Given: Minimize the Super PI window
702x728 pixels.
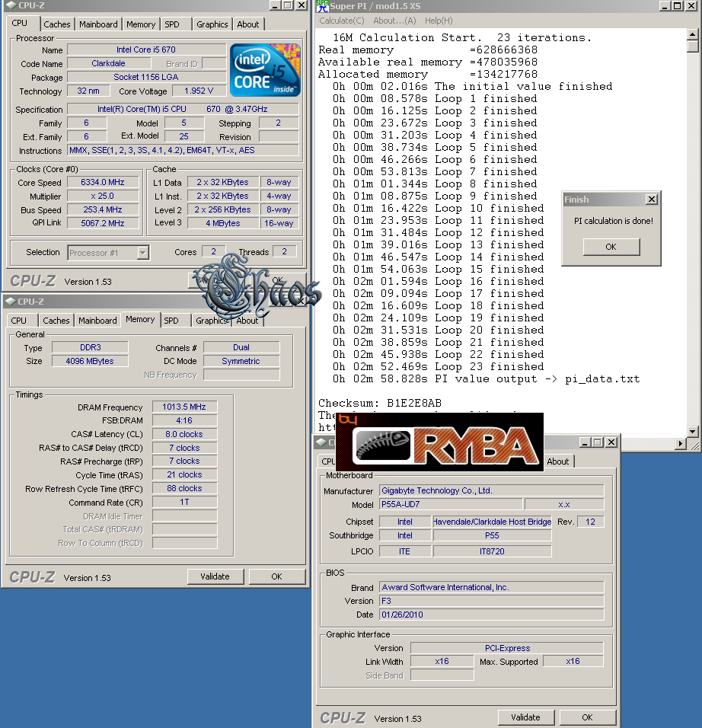Looking at the screenshot, I should [665, 6].
